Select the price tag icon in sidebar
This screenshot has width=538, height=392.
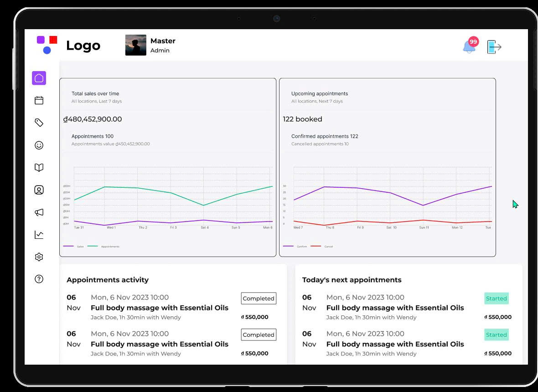click(x=39, y=123)
